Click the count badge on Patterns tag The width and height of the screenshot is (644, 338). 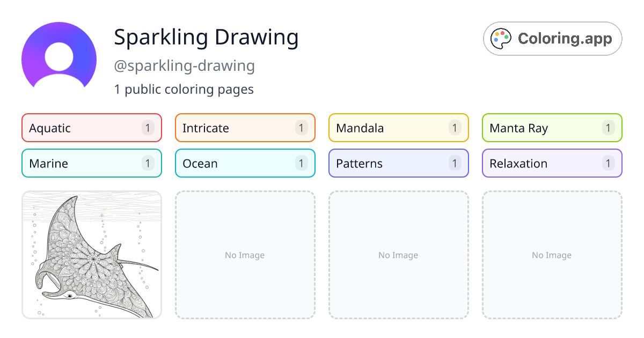click(x=455, y=163)
